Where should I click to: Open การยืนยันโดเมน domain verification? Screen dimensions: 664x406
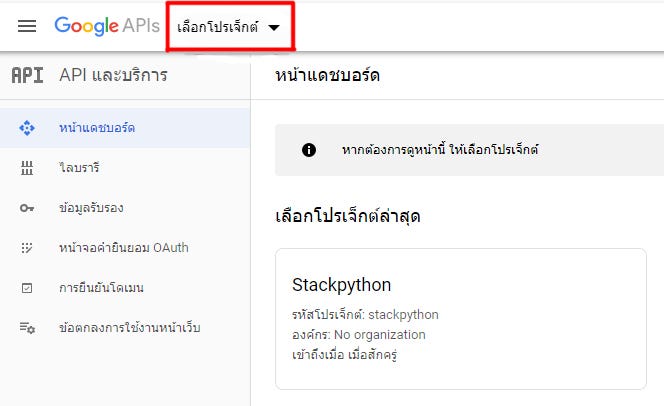click(x=125, y=288)
